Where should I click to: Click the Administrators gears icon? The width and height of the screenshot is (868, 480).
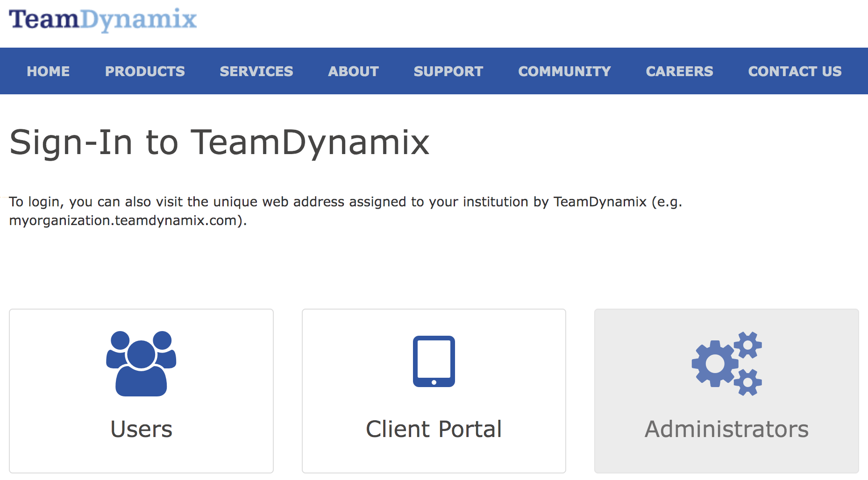click(726, 363)
